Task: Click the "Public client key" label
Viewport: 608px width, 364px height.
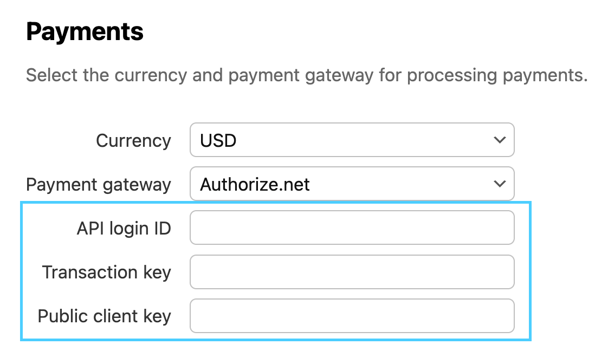Action: click(x=104, y=316)
